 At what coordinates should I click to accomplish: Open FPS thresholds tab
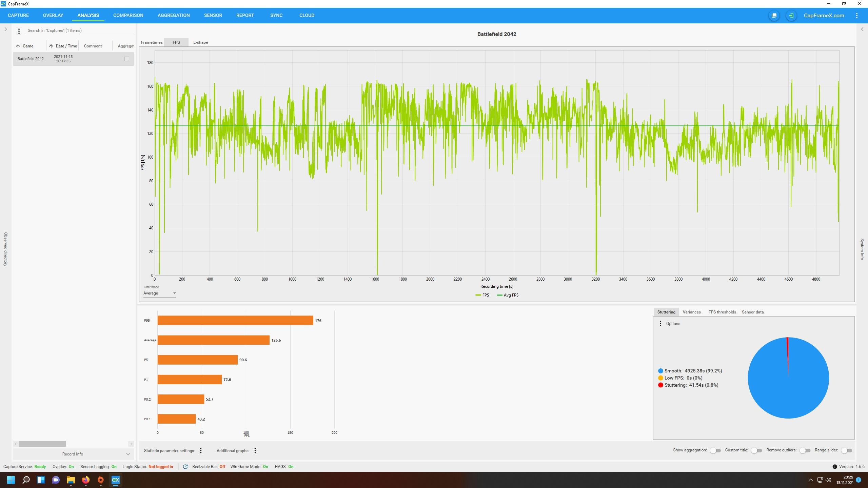tap(722, 312)
